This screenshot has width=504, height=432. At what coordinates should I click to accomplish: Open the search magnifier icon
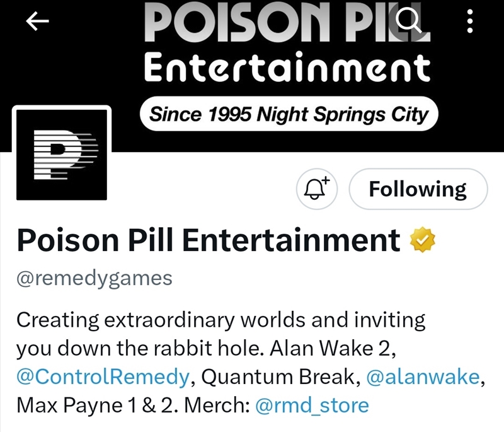(x=408, y=21)
